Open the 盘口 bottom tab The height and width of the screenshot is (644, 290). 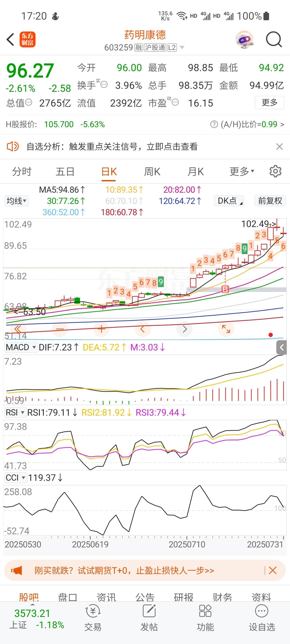coord(68,597)
